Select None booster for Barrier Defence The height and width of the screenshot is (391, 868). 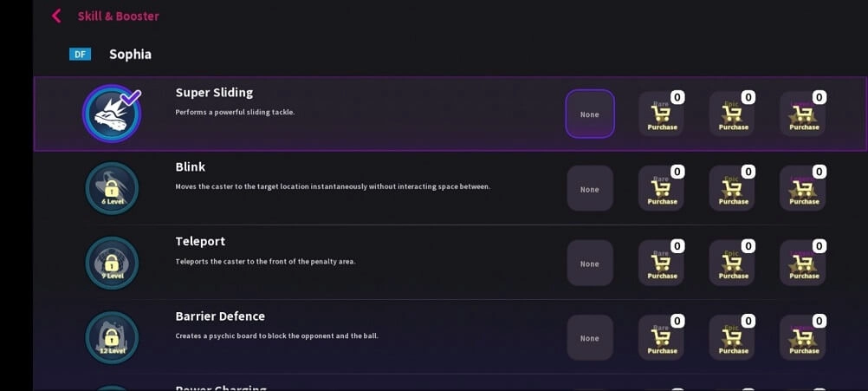pos(590,338)
